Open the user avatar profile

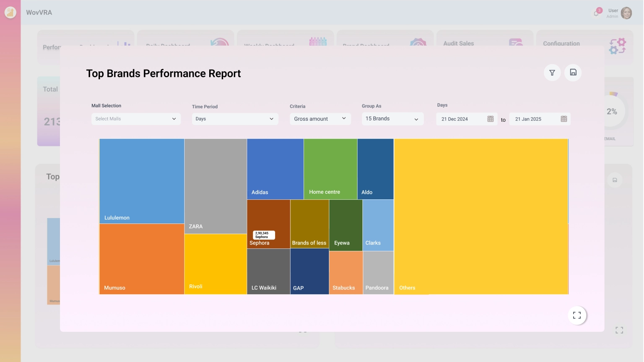point(626,13)
